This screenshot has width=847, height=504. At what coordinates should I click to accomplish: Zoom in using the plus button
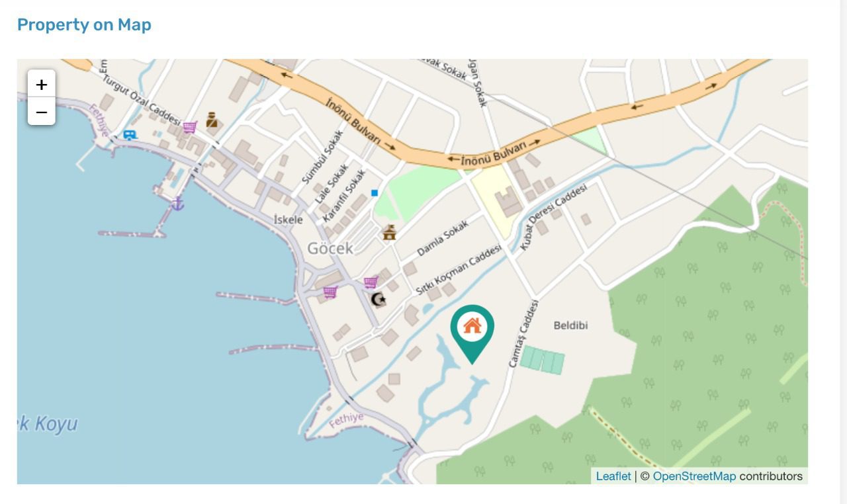coord(42,84)
